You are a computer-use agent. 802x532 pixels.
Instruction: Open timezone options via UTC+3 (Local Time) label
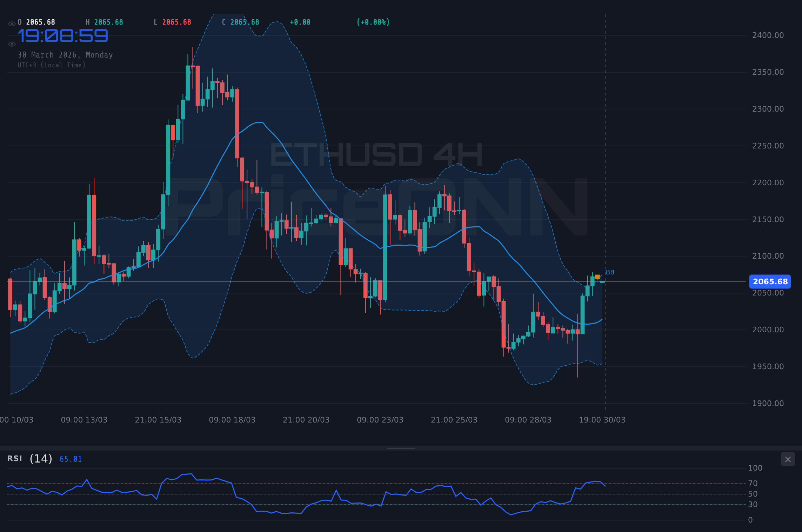(51, 65)
